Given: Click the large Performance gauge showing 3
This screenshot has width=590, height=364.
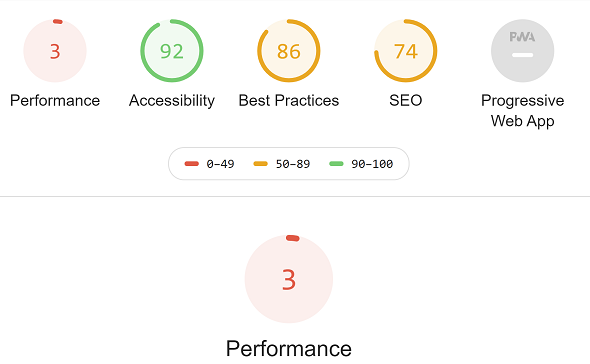Looking at the screenshot, I should tap(289, 279).
